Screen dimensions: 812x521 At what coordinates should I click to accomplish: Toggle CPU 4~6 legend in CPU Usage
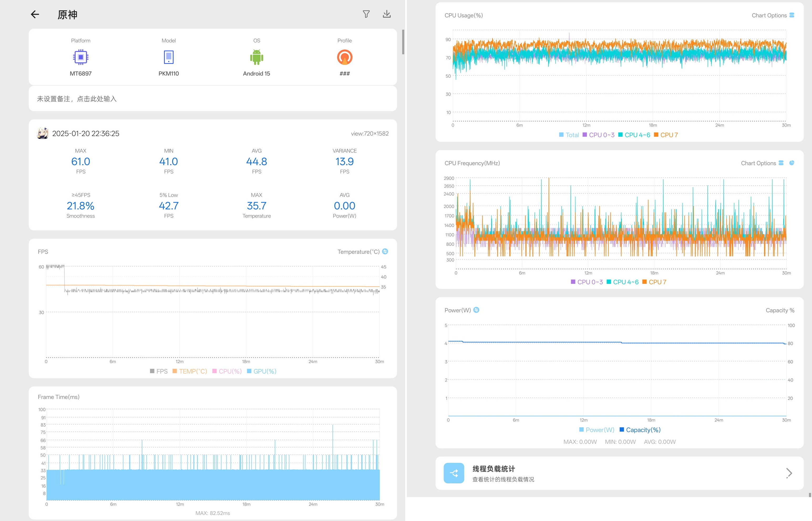[x=634, y=135]
